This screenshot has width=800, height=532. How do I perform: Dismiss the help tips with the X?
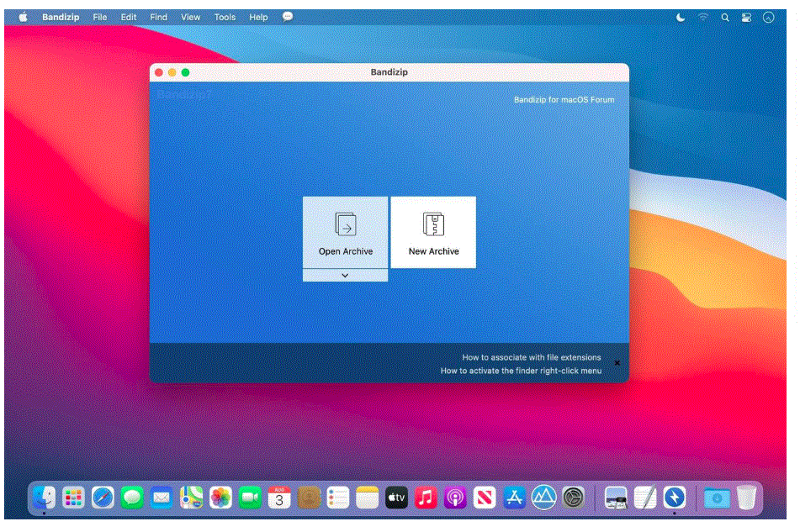(617, 363)
